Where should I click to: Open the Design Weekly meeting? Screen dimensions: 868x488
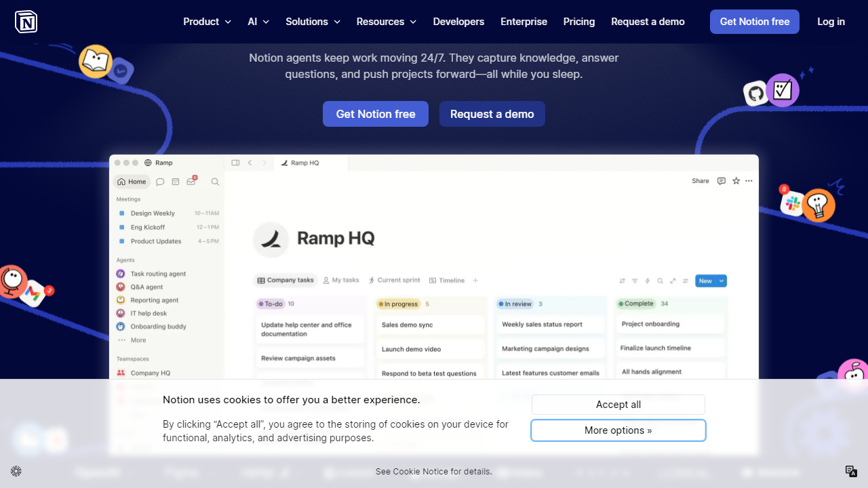167,213
